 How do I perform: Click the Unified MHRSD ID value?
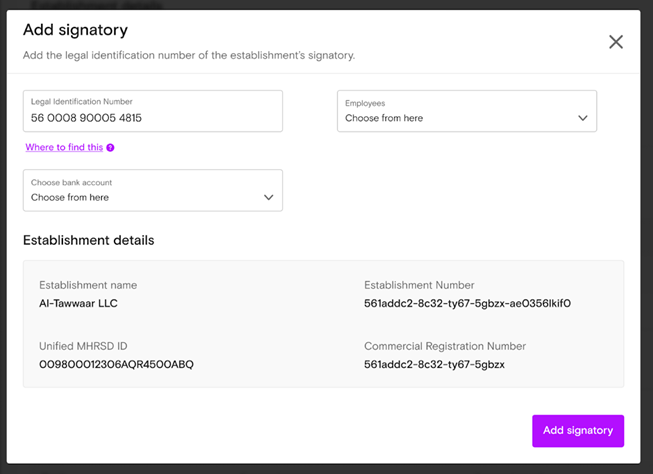(116, 364)
